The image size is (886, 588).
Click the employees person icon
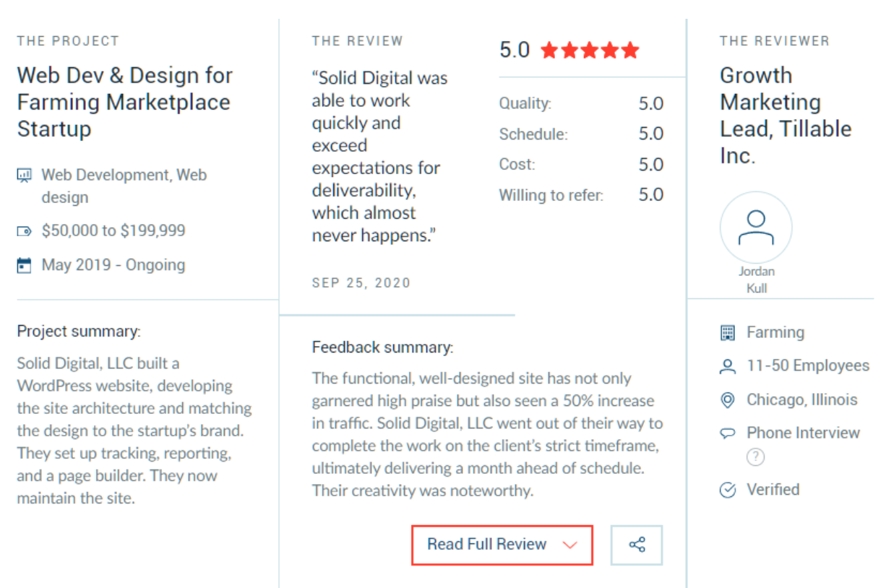(x=728, y=366)
